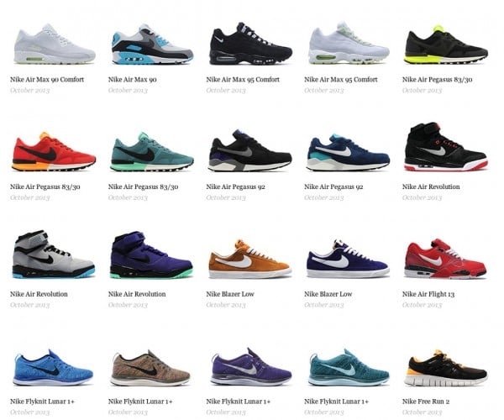Screen dimensions: 504x420
Task: Open the black Nike Air Pegasus 92 title
Action: (x=235, y=186)
